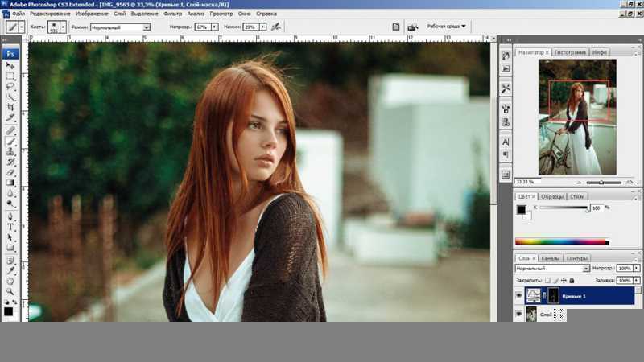This screenshot has height=362, width=644.
Task: Hide the Слой layer with eye icon
Action: [x=518, y=314]
